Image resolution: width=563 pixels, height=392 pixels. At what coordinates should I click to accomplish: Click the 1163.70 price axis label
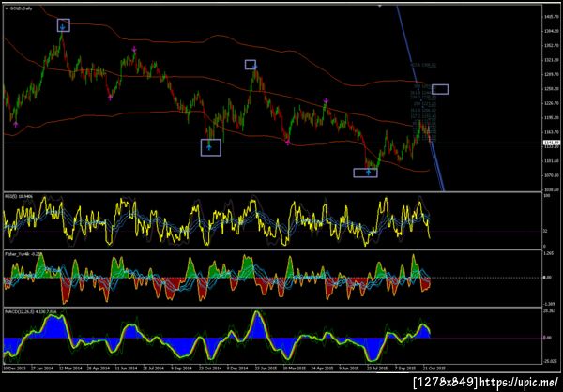(x=550, y=132)
